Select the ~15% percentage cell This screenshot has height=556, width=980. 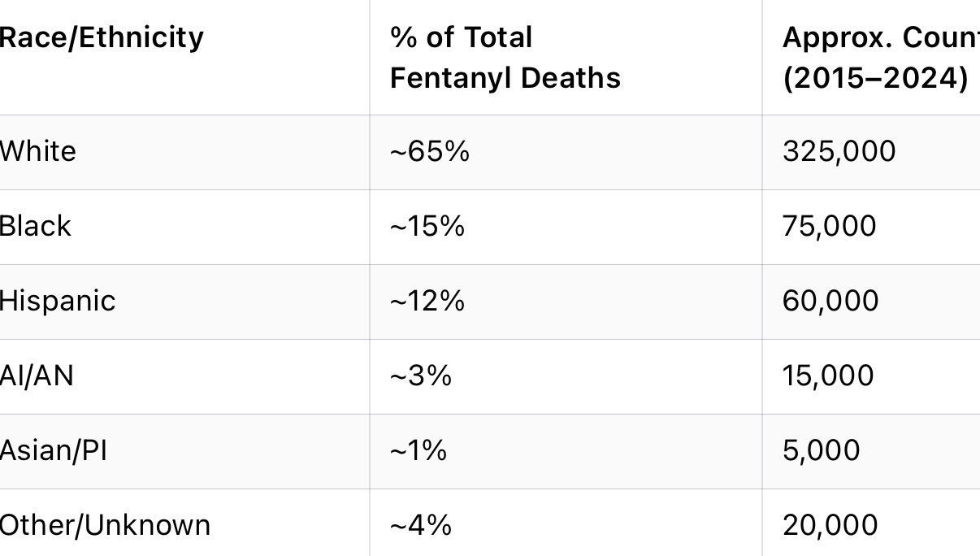[x=427, y=226]
